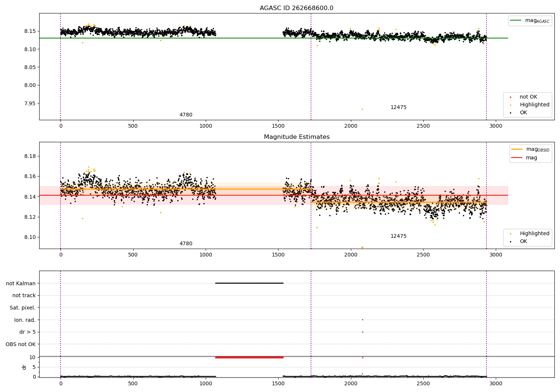The width and height of the screenshot is (560, 392).
Task: Click the horizontal red mag line in Magnitude Estimates plot
Action: click(x=274, y=195)
